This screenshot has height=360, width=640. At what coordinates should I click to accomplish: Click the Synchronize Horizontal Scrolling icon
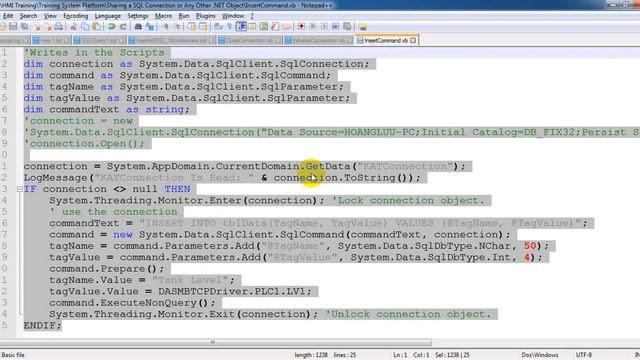(203, 27)
